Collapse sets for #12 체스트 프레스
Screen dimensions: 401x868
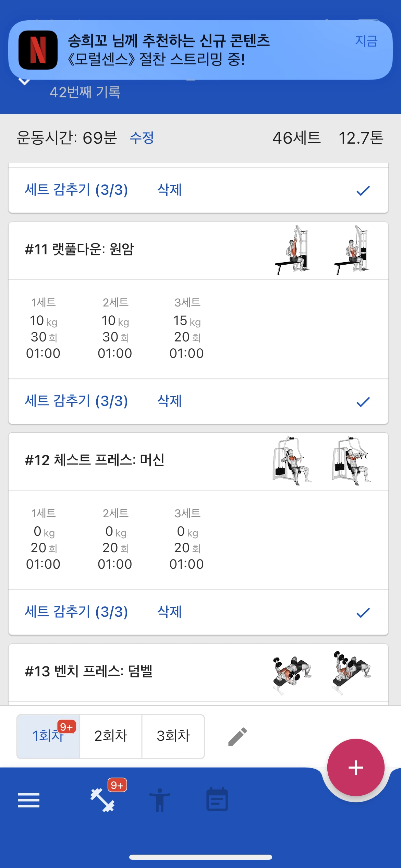coord(76,612)
